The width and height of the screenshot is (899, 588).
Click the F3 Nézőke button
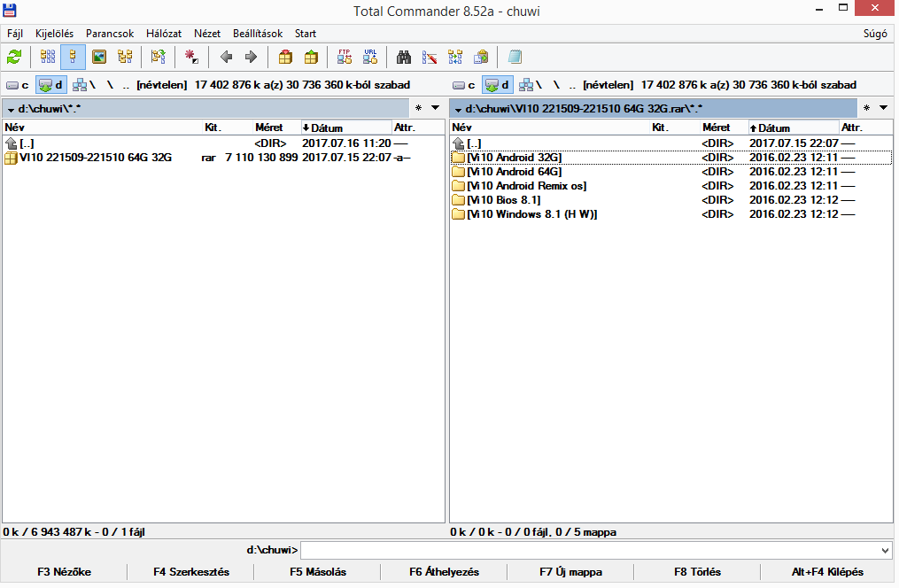[64, 572]
